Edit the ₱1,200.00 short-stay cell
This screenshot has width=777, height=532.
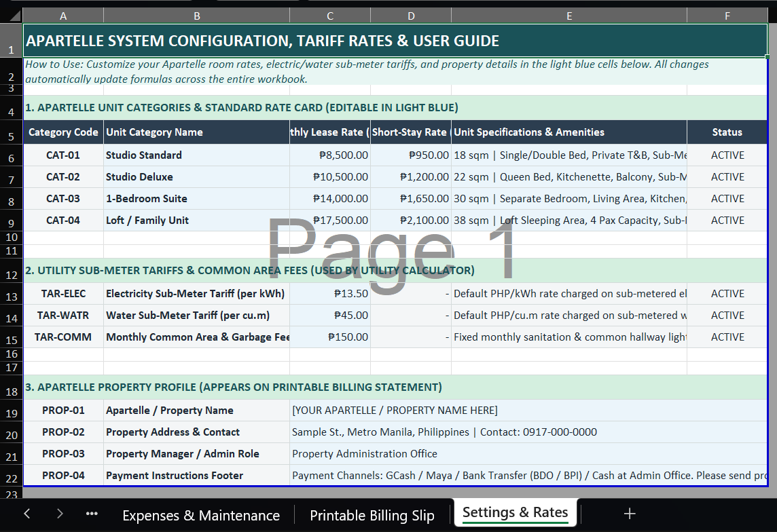(411, 176)
